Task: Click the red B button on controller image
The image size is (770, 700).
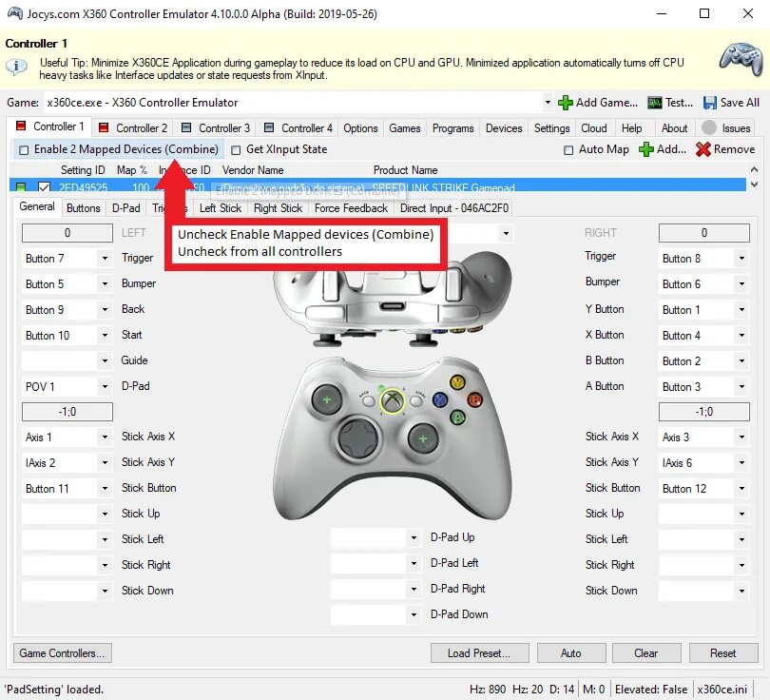Action: point(475,399)
